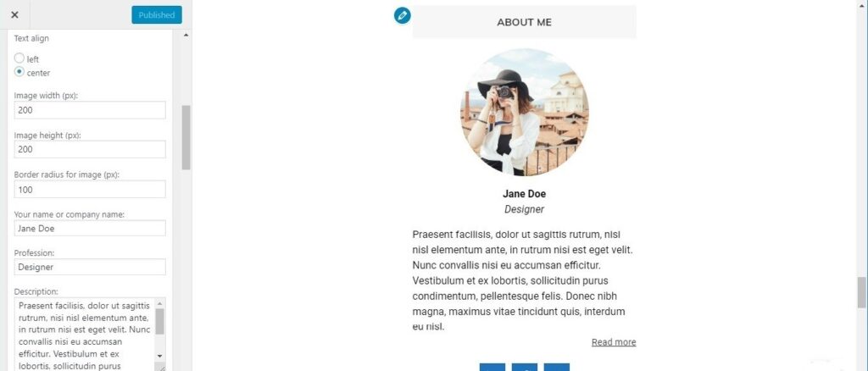Close the Customizer with the X
Viewport: 868px width, 371px height.
tap(14, 15)
